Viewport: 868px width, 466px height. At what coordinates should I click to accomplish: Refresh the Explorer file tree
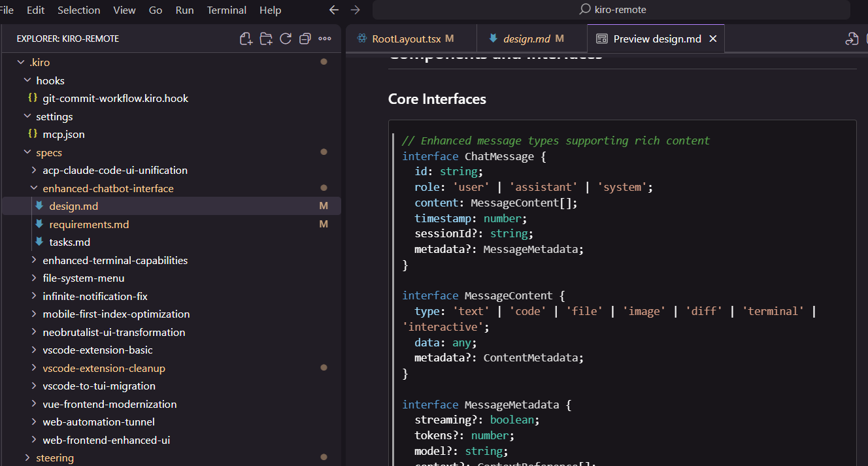tap(286, 39)
